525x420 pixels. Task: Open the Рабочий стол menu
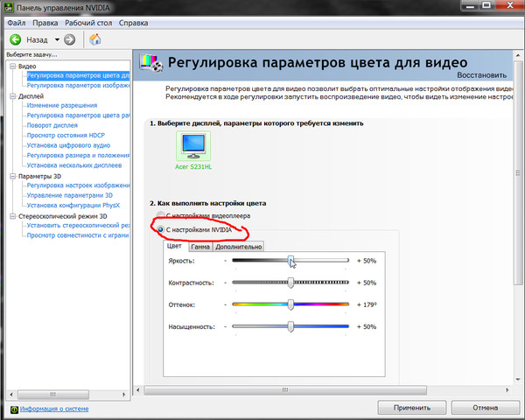pos(88,23)
